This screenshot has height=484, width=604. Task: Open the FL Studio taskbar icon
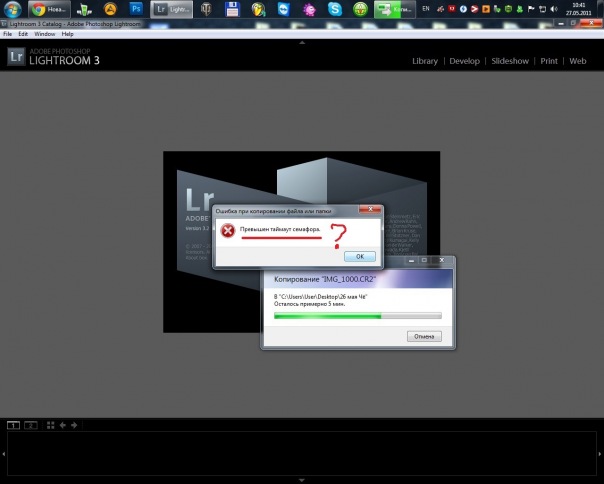tap(258, 9)
